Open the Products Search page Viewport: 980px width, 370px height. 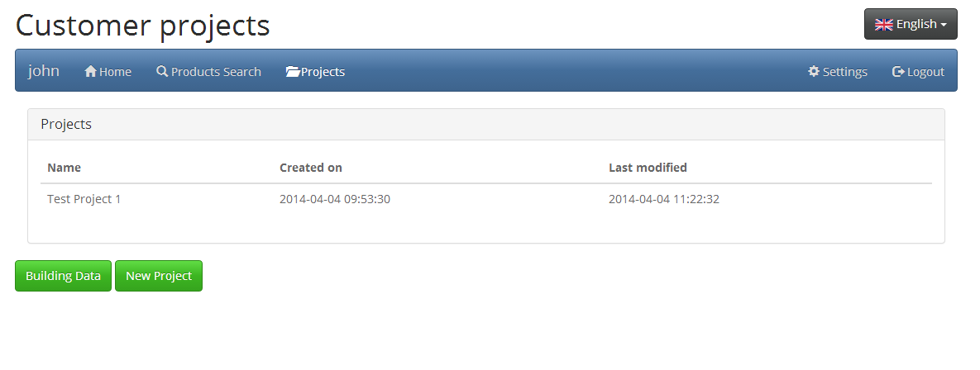pos(208,71)
